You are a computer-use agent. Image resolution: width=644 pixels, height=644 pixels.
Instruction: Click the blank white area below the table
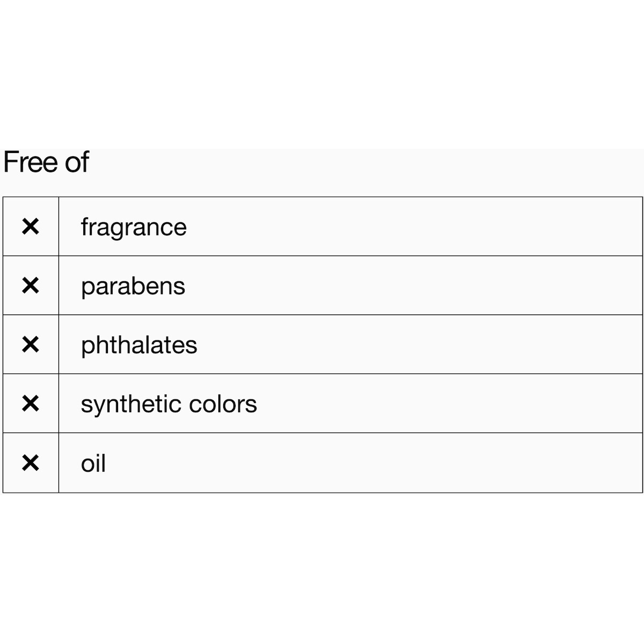point(322,569)
